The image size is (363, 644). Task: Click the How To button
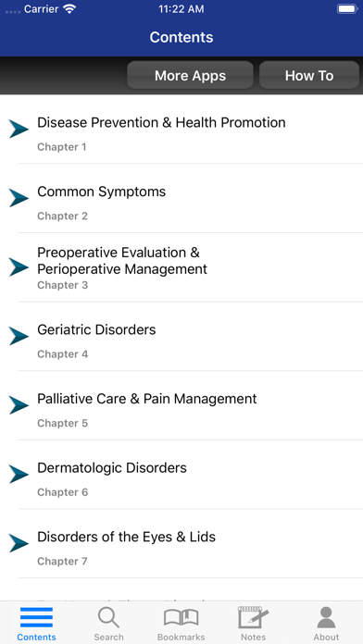(x=309, y=75)
